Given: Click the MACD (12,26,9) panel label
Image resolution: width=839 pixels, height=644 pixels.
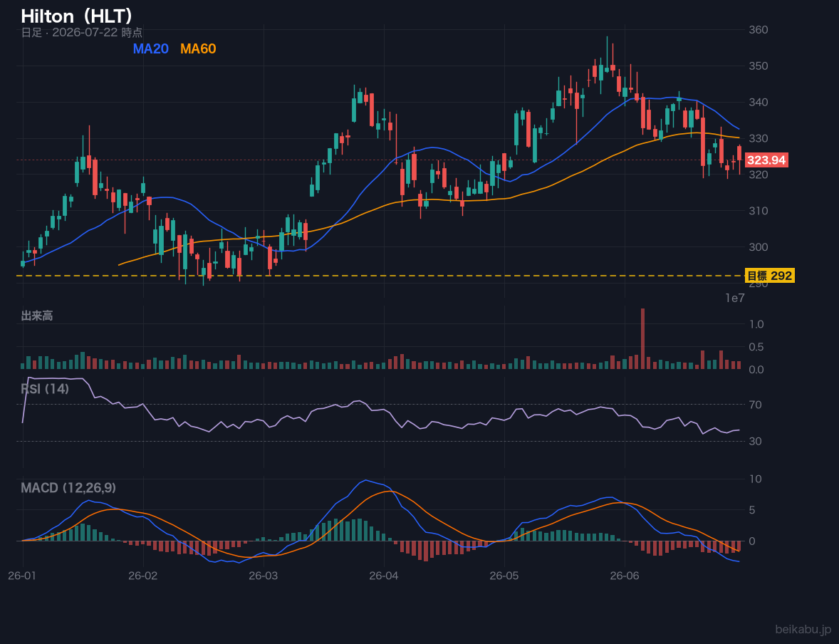Looking at the screenshot, I should tap(68, 488).
